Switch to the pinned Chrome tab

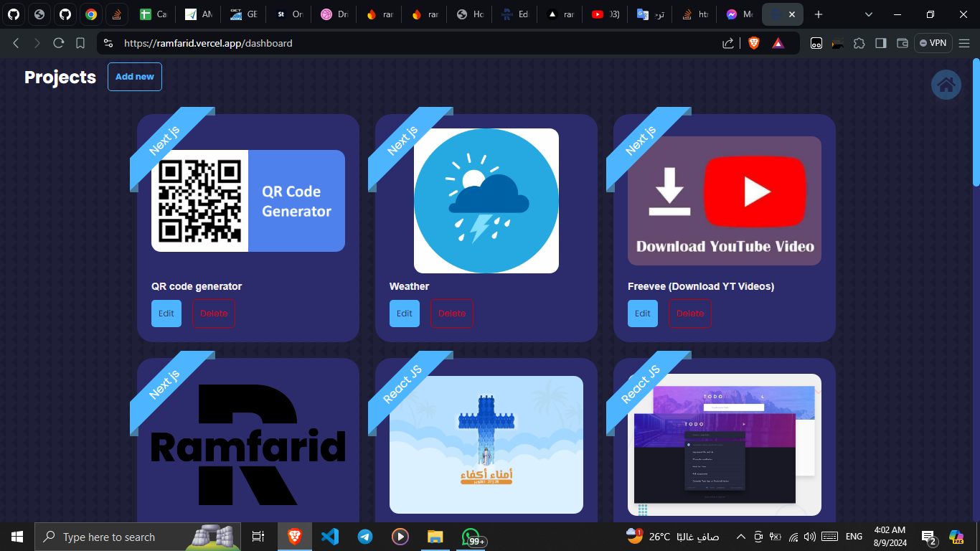coord(91,14)
